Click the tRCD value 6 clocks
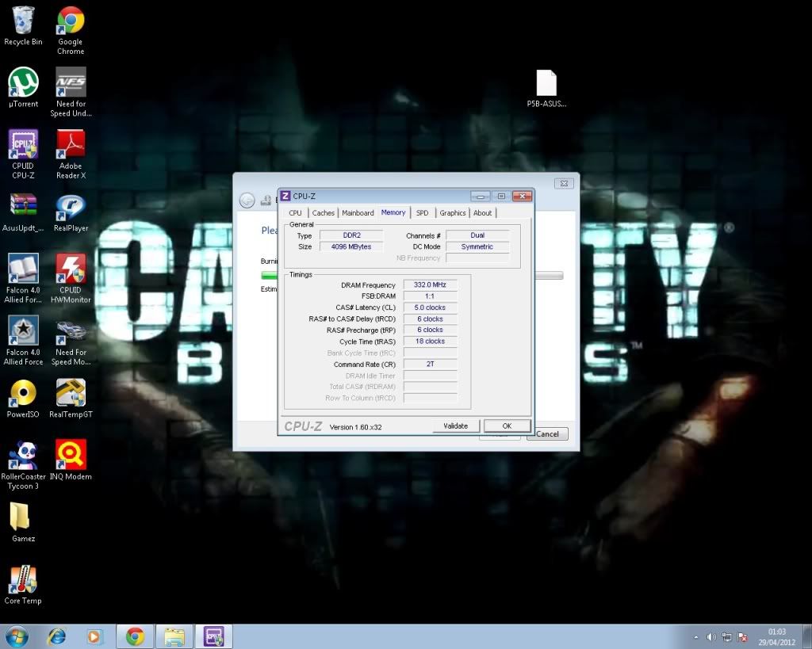This screenshot has height=649, width=812. pos(431,319)
